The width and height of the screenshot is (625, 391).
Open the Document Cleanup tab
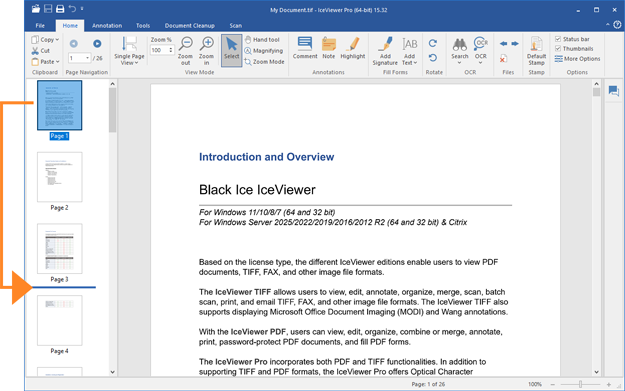(x=190, y=26)
